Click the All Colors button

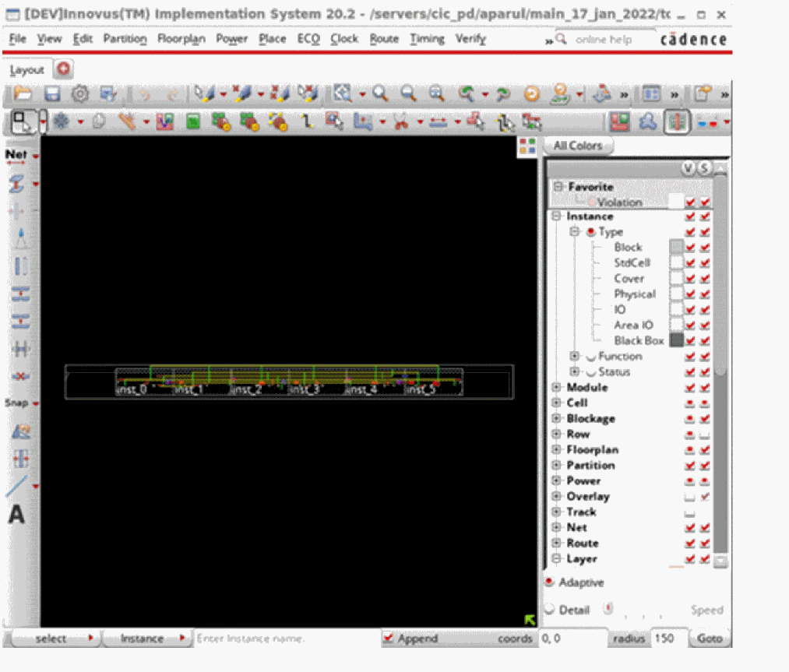pos(577,146)
